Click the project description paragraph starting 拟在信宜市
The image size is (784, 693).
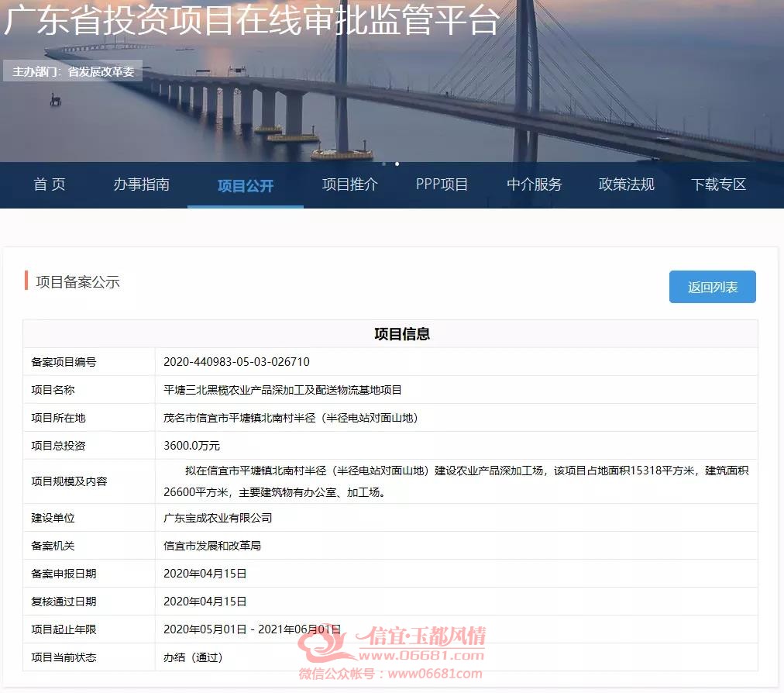456,481
